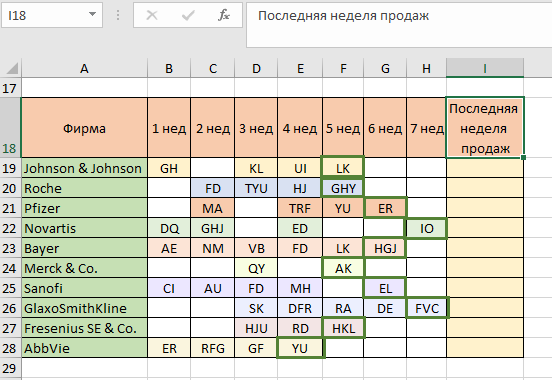Viewport: 552px width, 380px height.
Task: Click the 'DFR' cell in GlaxoSmithKline row
Action: [300, 308]
